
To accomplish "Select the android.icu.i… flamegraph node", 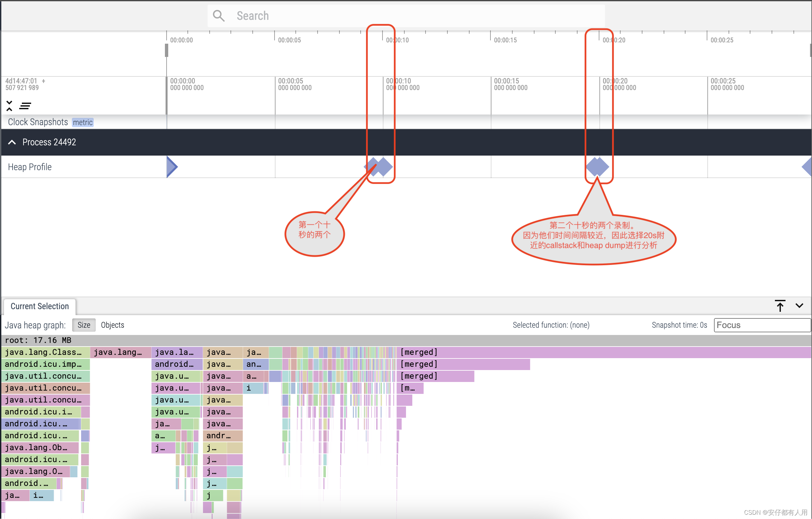I will click(41, 412).
